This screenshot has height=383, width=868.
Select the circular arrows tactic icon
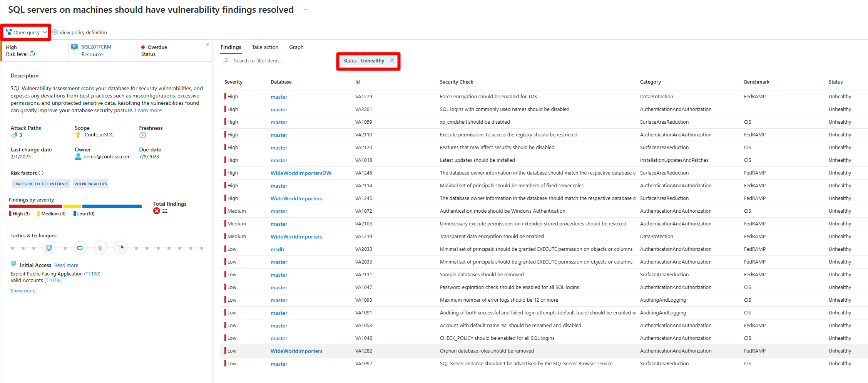point(80,248)
